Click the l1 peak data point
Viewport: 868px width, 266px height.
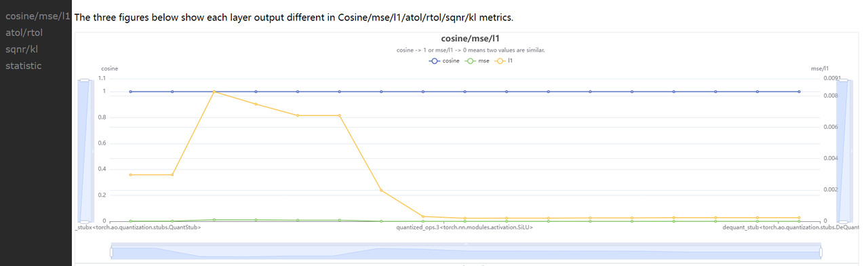(214, 92)
